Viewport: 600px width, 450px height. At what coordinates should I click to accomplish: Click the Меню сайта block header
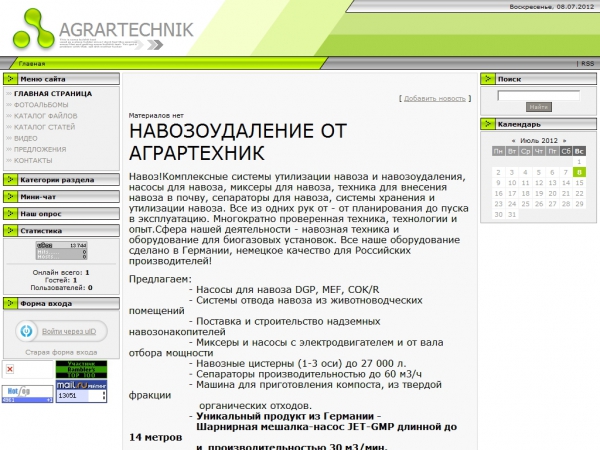tap(61, 79)
